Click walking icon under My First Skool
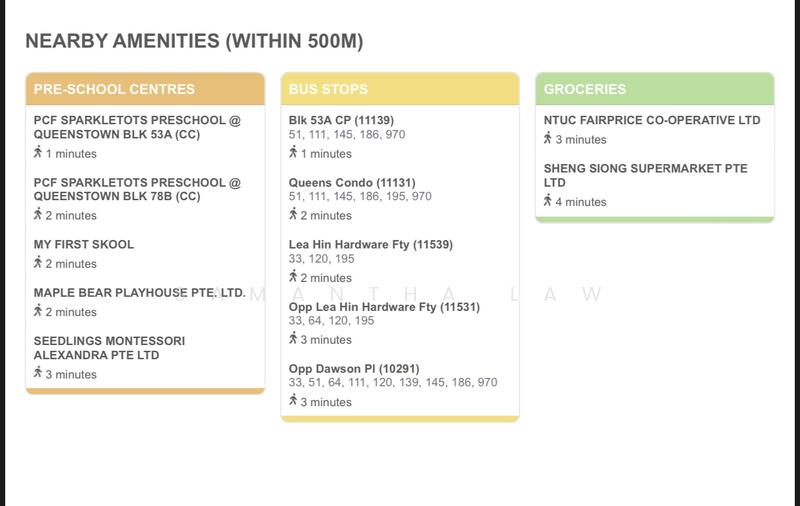This screenshot has width=800, height=506. click(x=38, y=263)
